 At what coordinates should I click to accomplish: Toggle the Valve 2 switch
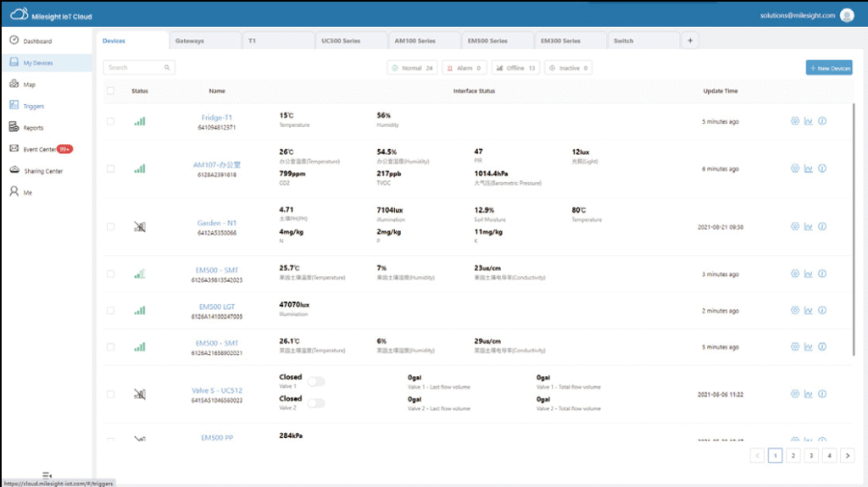pyautogui.click(x=316, y=403)
